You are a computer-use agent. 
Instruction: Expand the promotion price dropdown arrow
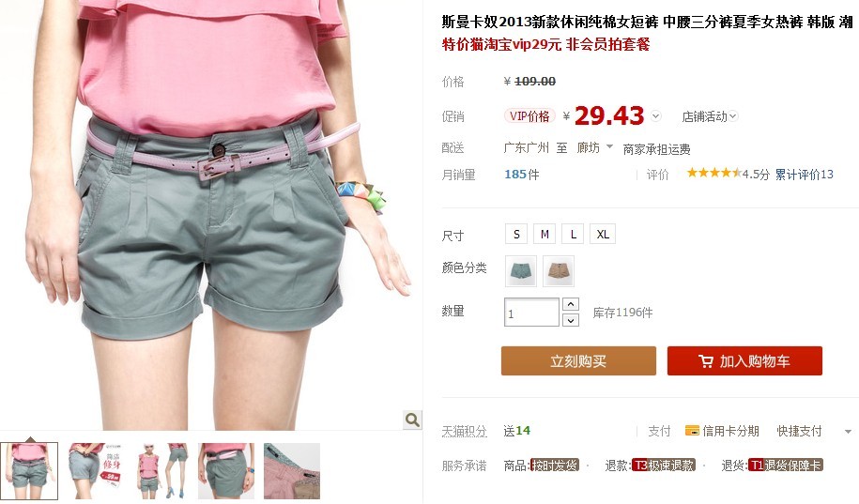click(656, 116)
